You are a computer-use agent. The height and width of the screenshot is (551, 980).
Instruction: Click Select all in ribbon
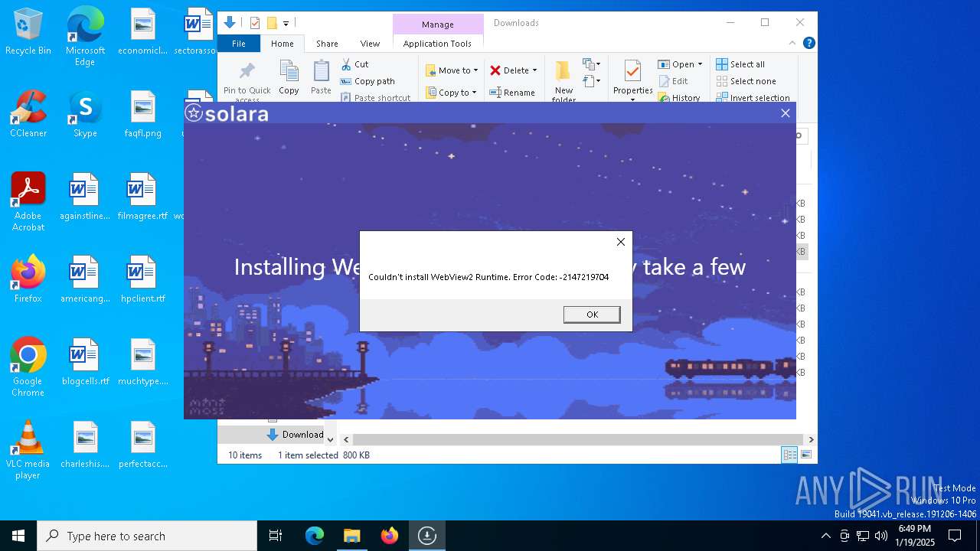pos(740,64)
